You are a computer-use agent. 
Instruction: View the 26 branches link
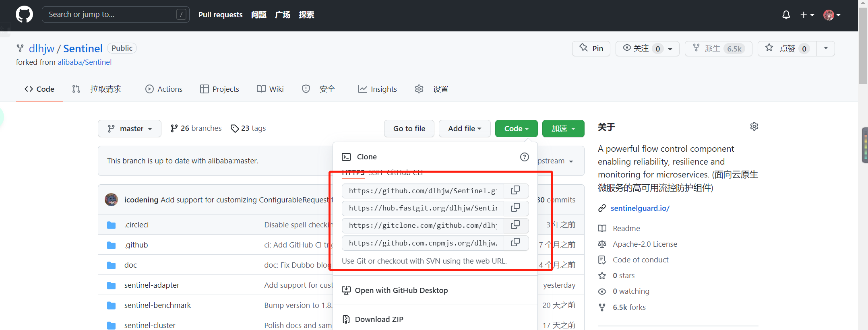pyautogui.click(x=196, y=128)
